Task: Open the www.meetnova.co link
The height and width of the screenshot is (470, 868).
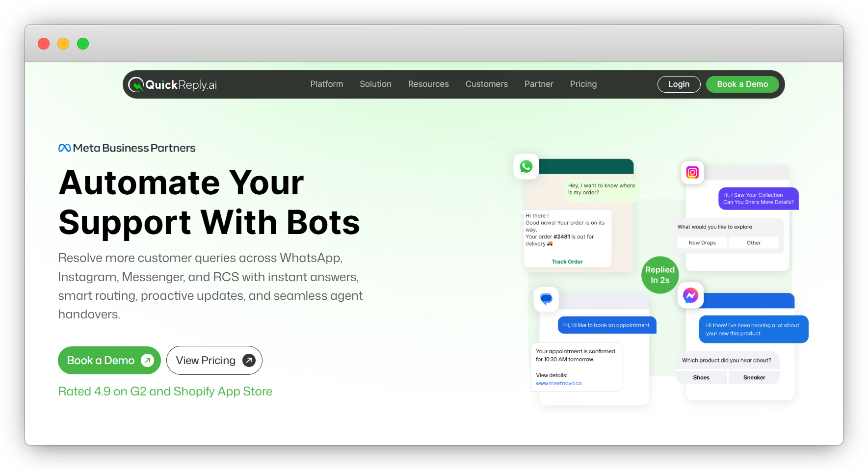Action: coord(559,383)
